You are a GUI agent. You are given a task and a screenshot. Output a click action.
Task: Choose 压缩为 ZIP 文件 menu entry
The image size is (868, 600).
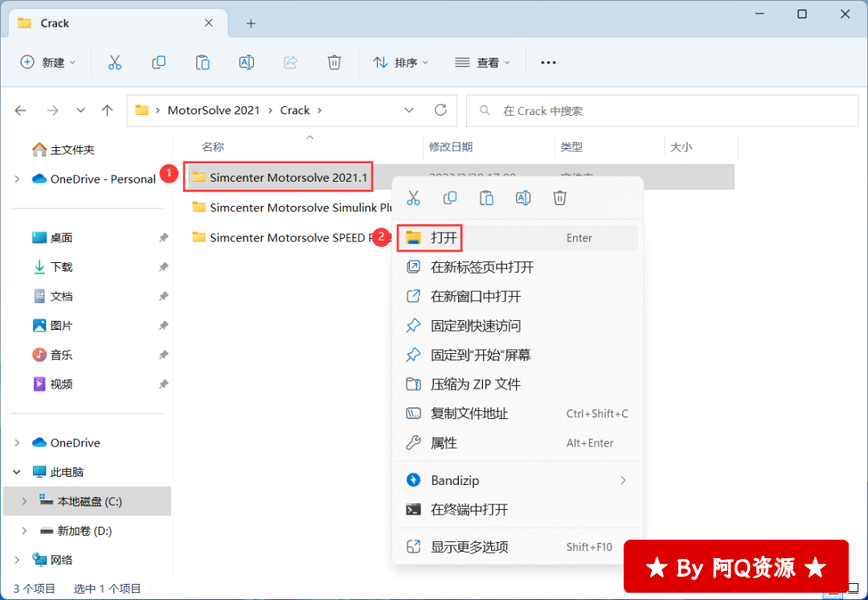click(x=475, y=384)
